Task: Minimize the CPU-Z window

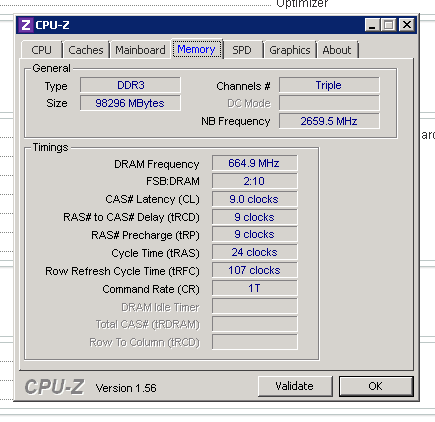Action: point(372,25)
